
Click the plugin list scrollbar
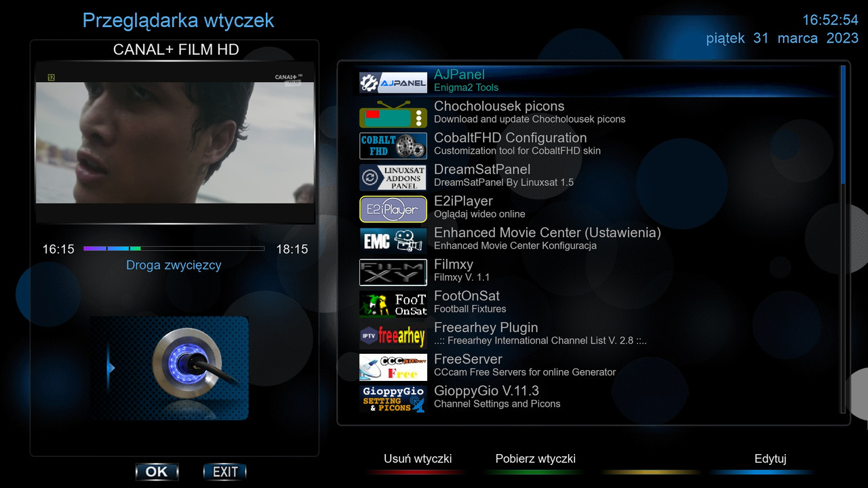point(843,238)
